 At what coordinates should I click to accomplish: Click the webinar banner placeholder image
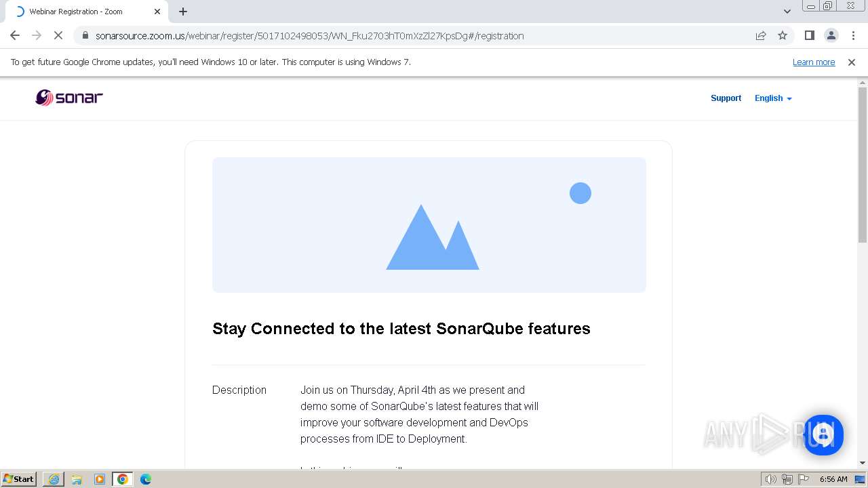click(429, 225)
